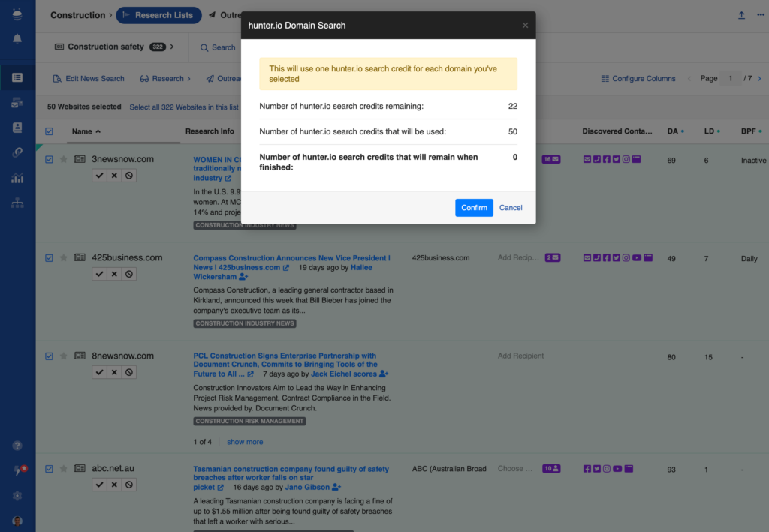This screenshot has width=769, height=532.
Task: Open the Search tab
Action: pyautogui.click(x=218, y=47)
